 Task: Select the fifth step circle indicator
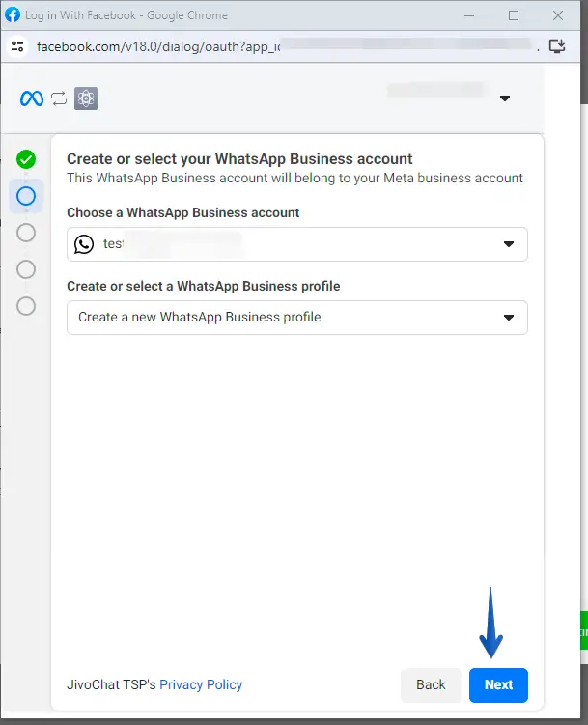(x=26, y=305)
